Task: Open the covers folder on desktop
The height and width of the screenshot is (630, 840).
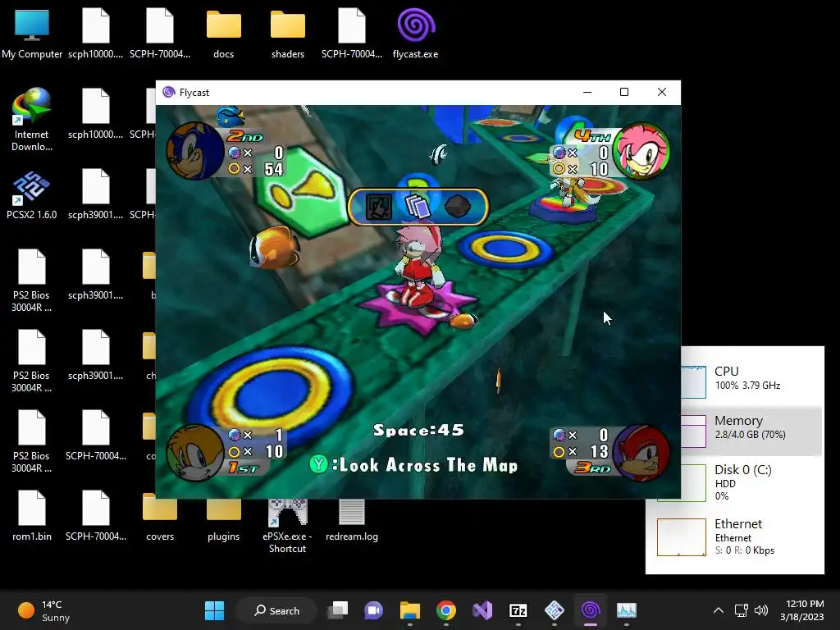Action: tap(160, 515)
